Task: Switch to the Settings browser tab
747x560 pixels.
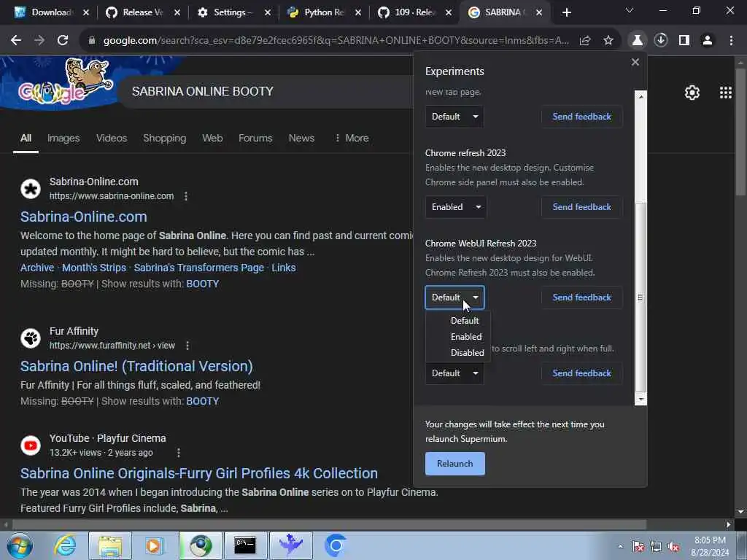Action: tap(233, 12)
